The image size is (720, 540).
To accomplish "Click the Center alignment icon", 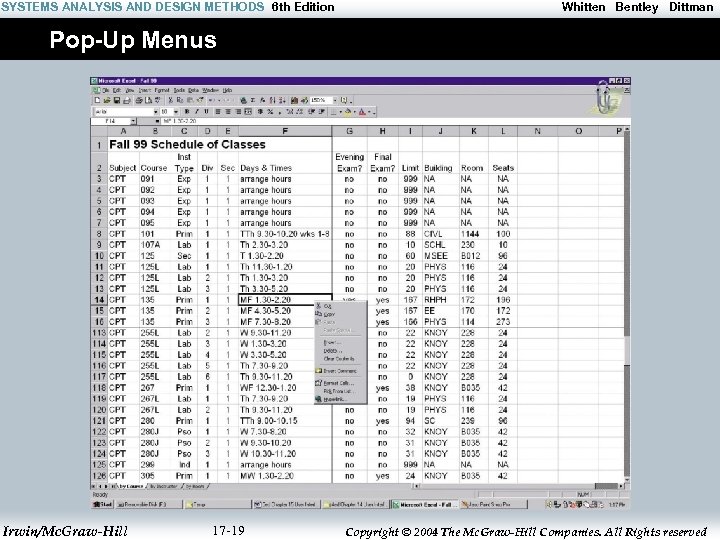I will (x=228, y=112).
